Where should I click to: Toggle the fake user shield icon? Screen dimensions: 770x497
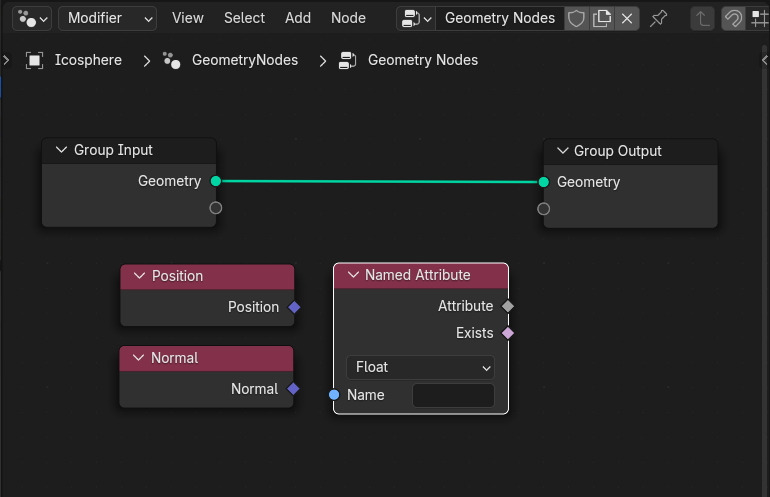click(576, 19)
